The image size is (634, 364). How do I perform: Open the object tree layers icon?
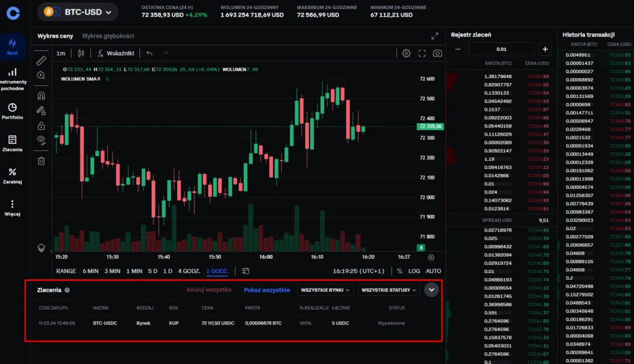41,248
